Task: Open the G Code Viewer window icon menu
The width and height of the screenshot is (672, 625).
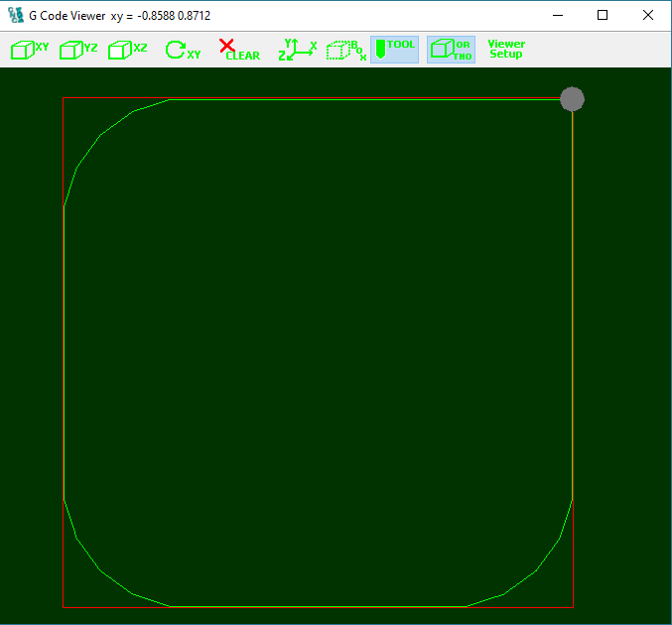Action: [x=16, y=16]
